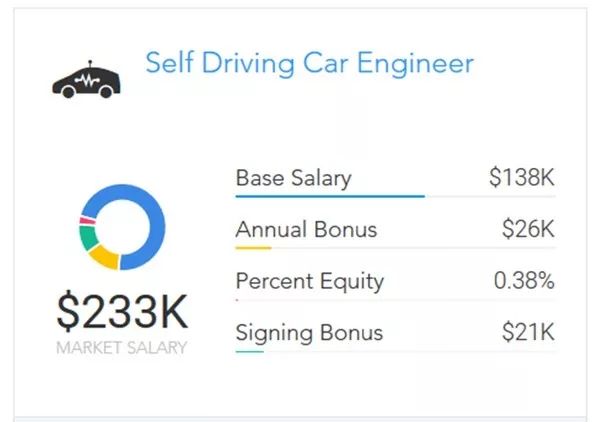Select the pink donut chart segment
The width and height of the screenshot is (600, 422).
pyautogui.click(x=86, y=221)
